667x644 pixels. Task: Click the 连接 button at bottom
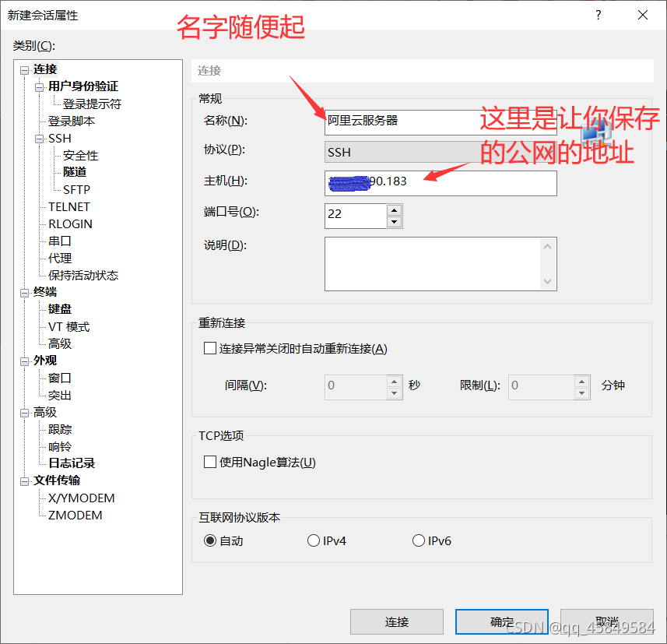coord(396,622)
